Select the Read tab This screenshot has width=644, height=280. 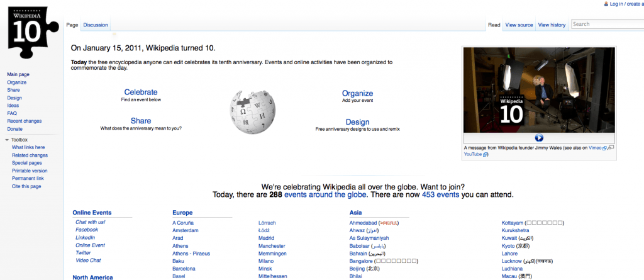click(x=494, y=25)
